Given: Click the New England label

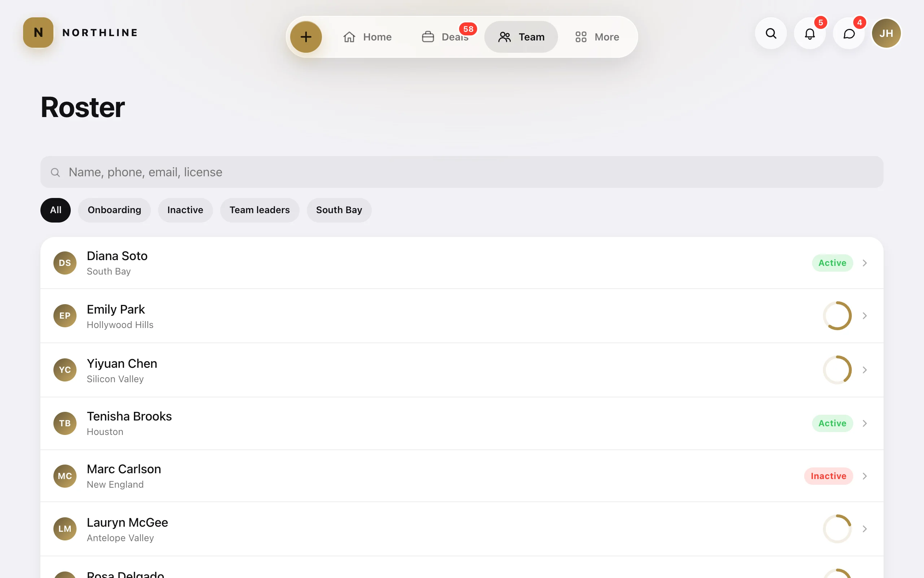Looking at the screenshot, I should point(115,484).
